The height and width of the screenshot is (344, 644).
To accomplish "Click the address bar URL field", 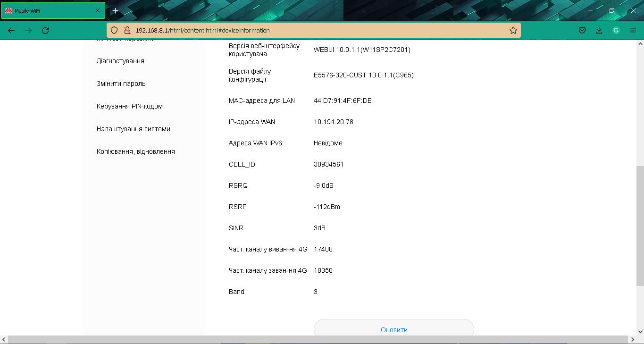I will coord(314,30).
